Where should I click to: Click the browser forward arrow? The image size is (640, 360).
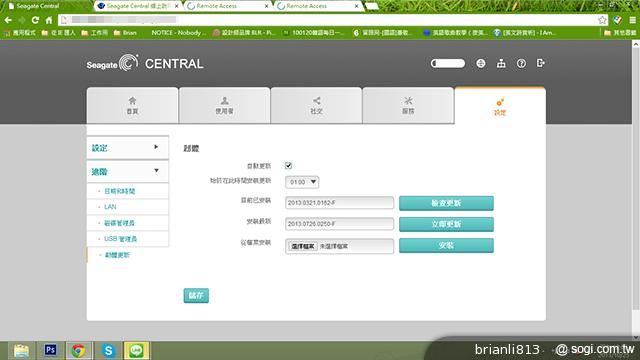pos(22,20)
